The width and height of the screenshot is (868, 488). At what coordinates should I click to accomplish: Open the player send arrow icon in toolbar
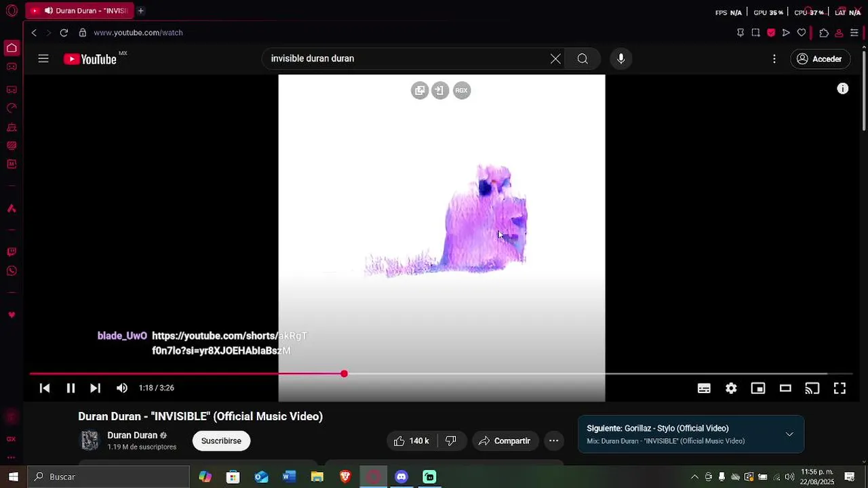pos(786,33)
